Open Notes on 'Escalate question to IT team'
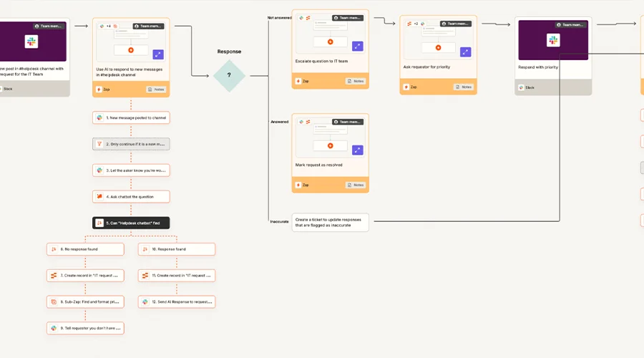 [x=356, y=81]
